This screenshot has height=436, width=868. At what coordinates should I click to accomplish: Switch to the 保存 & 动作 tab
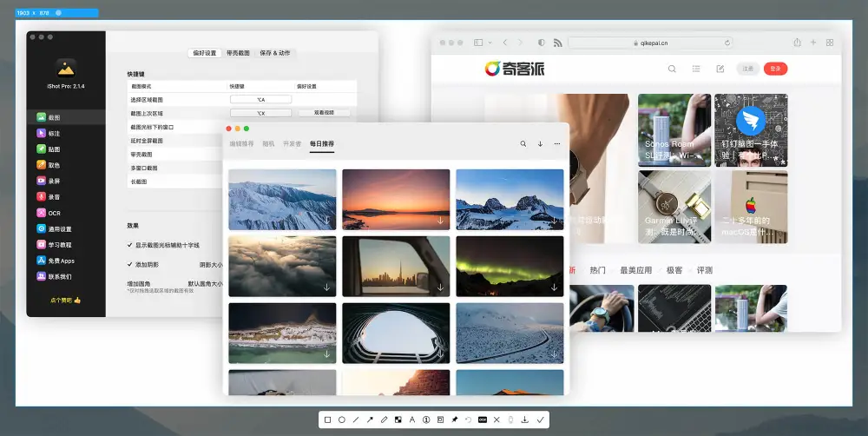coord(275,53)
